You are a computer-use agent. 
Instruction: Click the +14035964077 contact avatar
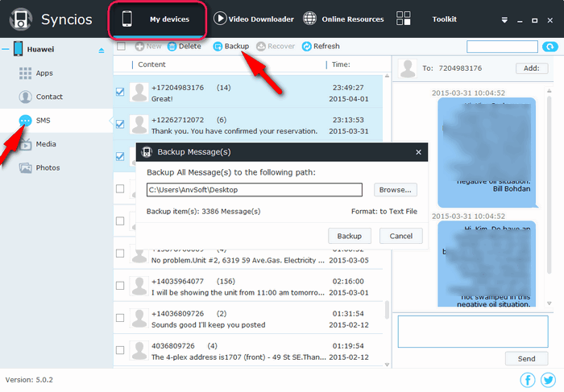pos(139,286)
